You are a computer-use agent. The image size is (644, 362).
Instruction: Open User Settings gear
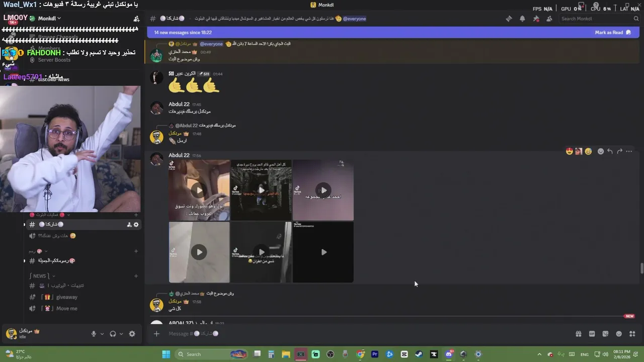132,334
